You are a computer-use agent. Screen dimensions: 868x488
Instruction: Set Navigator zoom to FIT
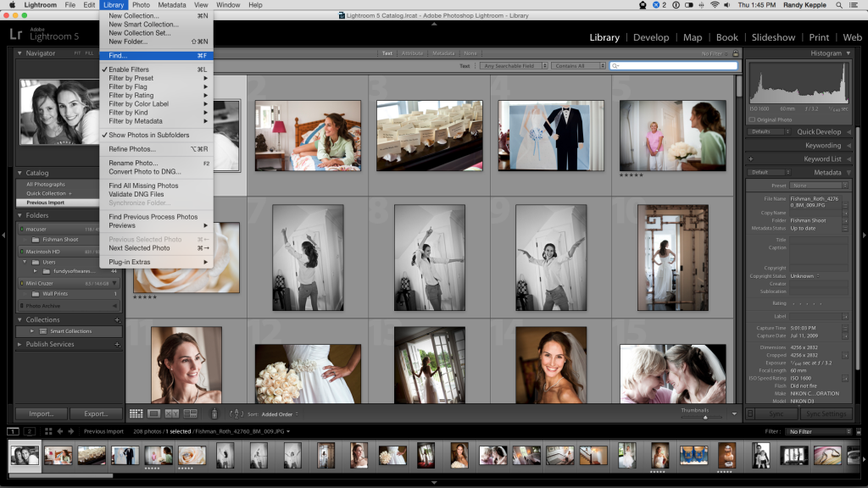[77, 53]
